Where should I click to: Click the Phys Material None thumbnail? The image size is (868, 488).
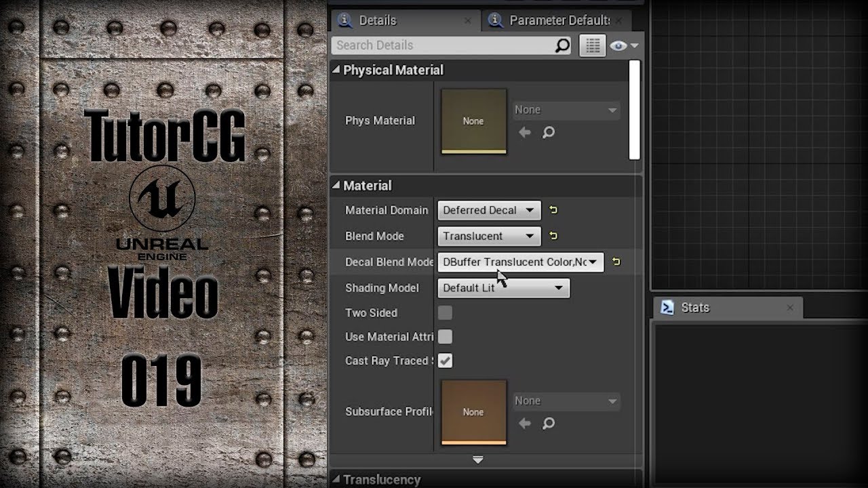[473, 121]
